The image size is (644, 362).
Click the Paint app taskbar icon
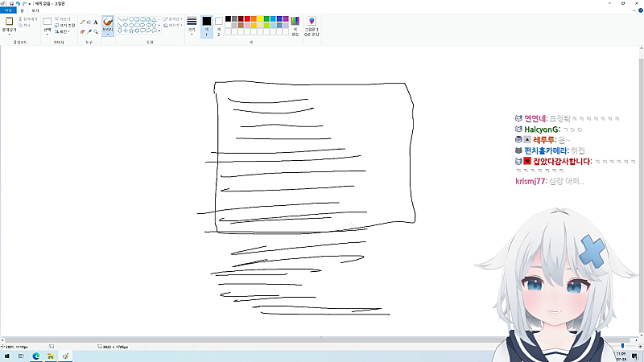[65, 356]
